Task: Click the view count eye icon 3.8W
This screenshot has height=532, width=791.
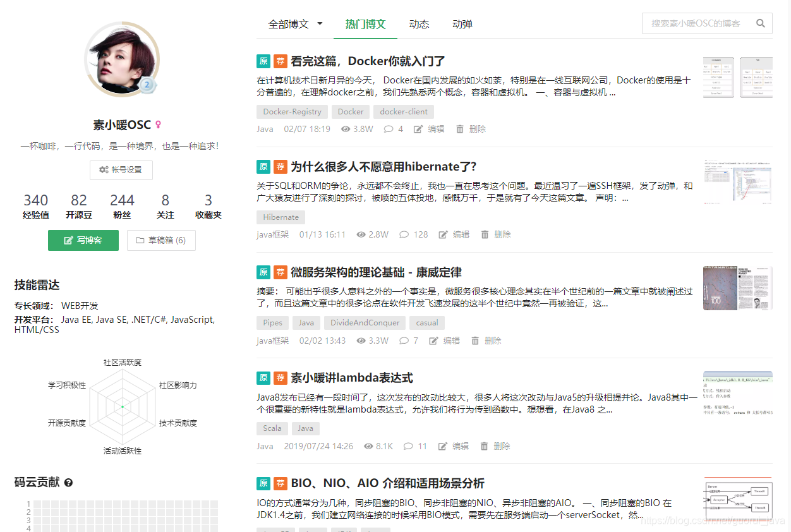Action: pyautogui.click(x=346, y=129)
